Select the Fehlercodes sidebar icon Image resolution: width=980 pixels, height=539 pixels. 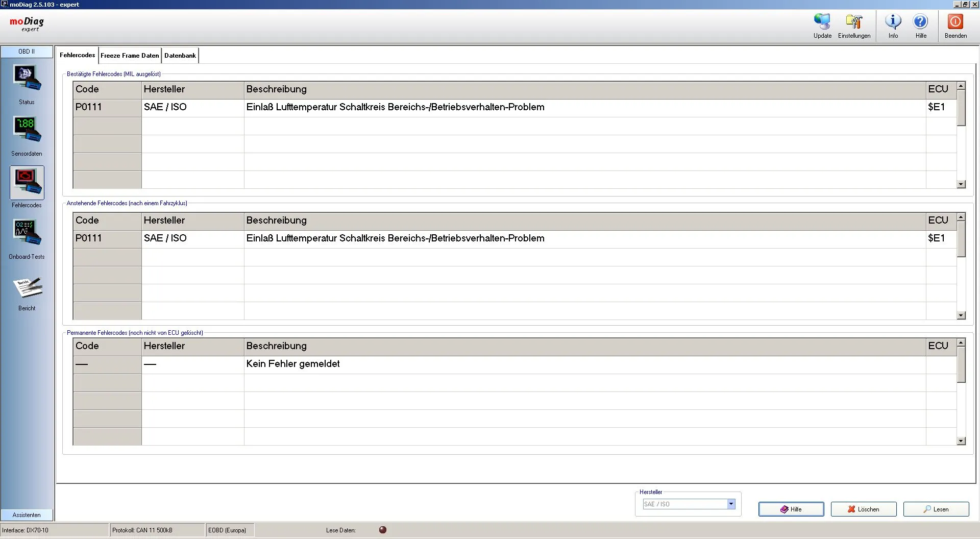pyautogui.click(x=27, y=183)
